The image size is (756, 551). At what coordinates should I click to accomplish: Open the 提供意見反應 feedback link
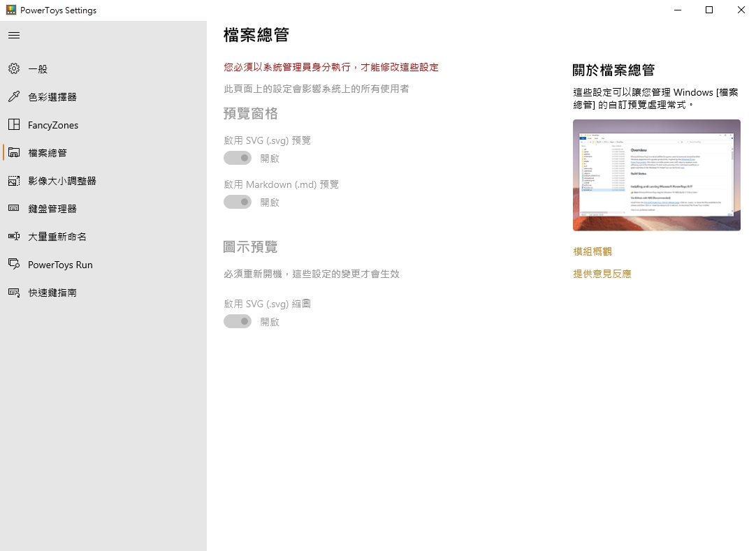point(602,274)
